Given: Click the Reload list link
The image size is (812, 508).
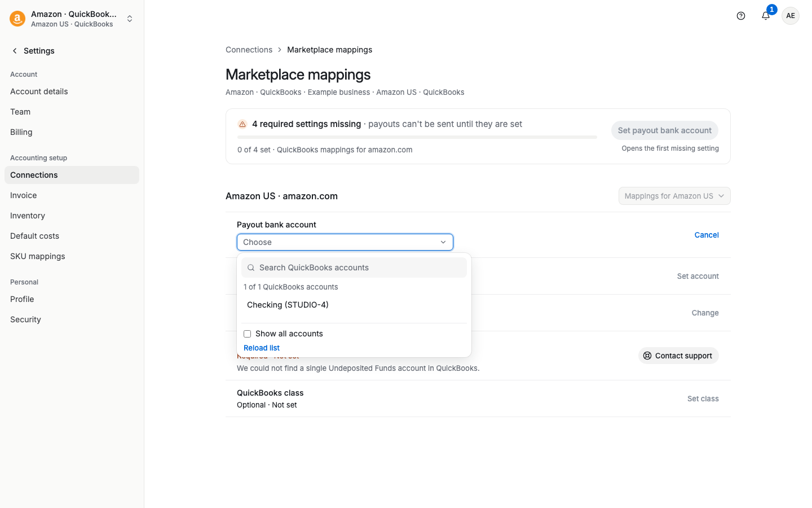Looking at the screenshot, I should tap(262, 348).
